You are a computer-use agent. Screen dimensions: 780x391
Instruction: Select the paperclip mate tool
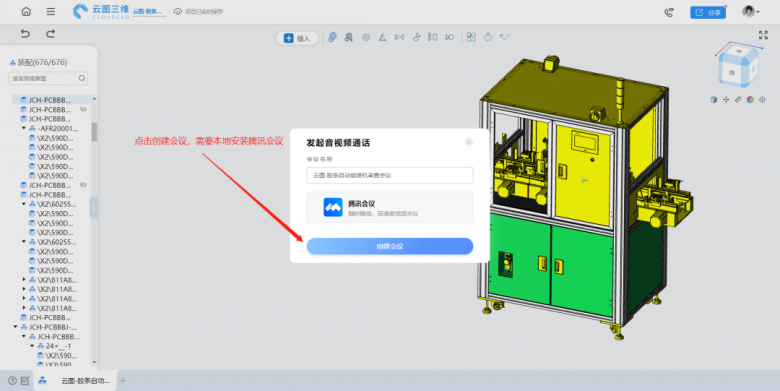pos(332,37)
